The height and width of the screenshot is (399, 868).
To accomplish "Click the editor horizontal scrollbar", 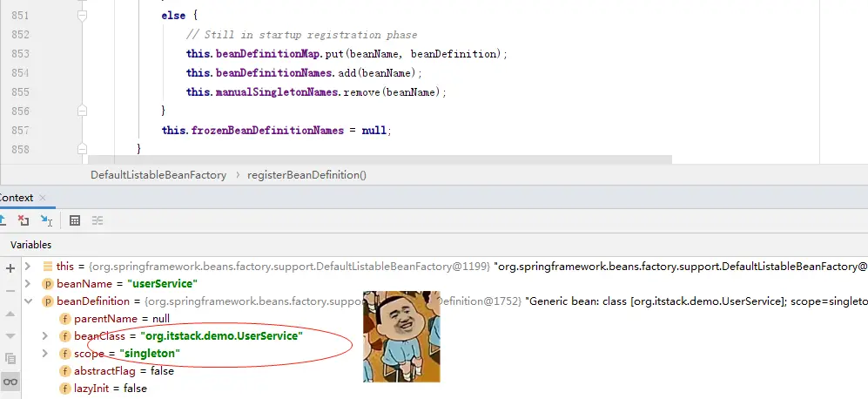I will 380,159.
